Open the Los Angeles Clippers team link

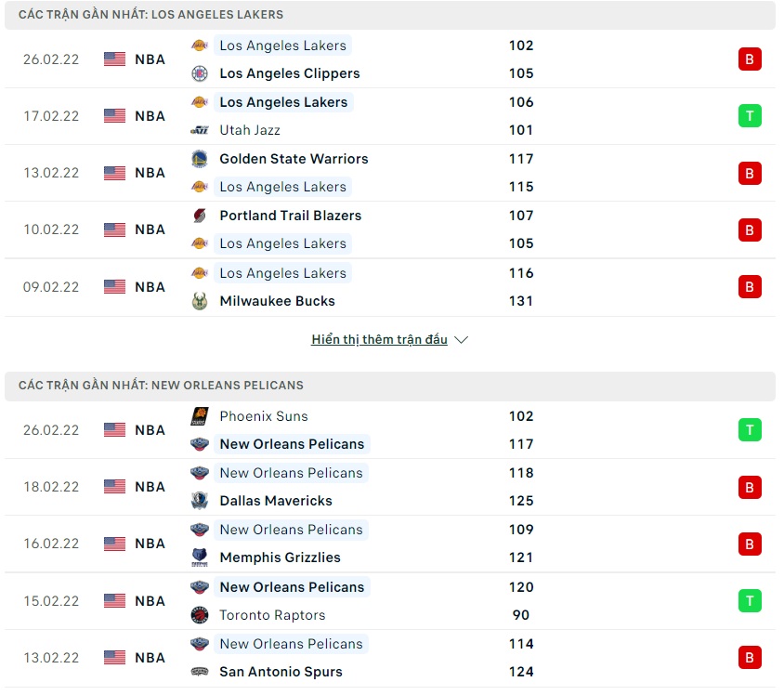coord(289,73)
